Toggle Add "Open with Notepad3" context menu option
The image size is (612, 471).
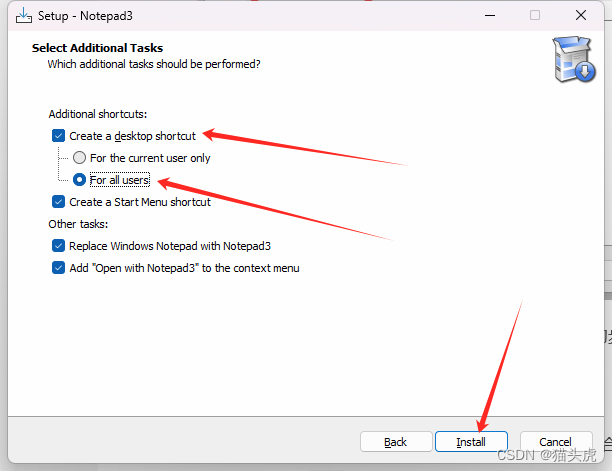coord(58,268)
